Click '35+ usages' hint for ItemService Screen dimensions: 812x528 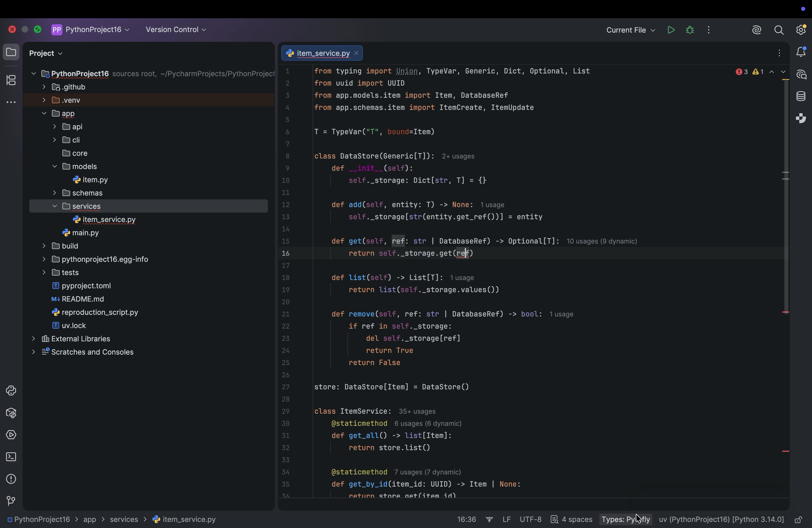point(417,412)
